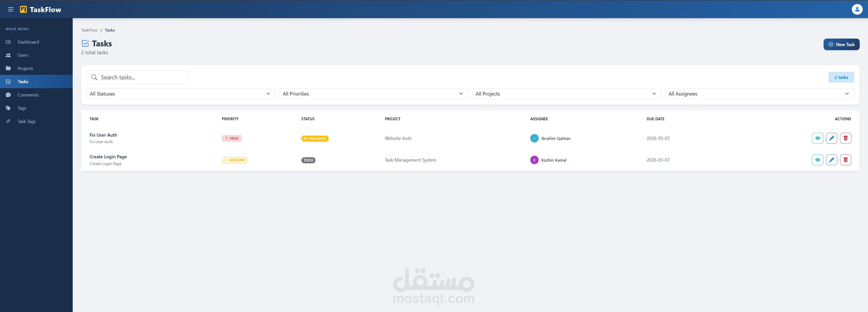Click the PRIORITY column header
868x312 pixels.
click(230, 119)
